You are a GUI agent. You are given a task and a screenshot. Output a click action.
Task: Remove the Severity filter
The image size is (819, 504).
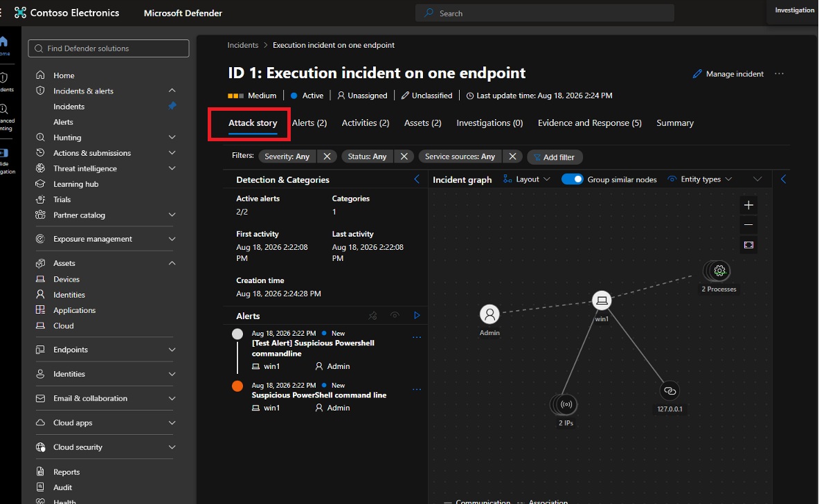click(327, 156)
